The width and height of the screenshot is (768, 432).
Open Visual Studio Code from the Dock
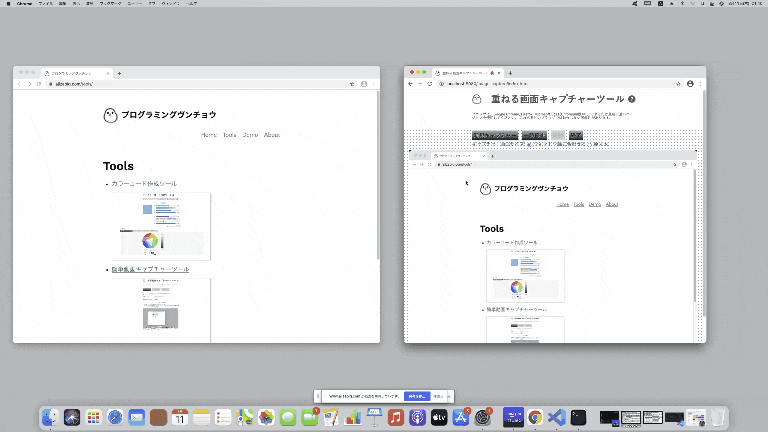pyautogui.click(x=556, y=417)
